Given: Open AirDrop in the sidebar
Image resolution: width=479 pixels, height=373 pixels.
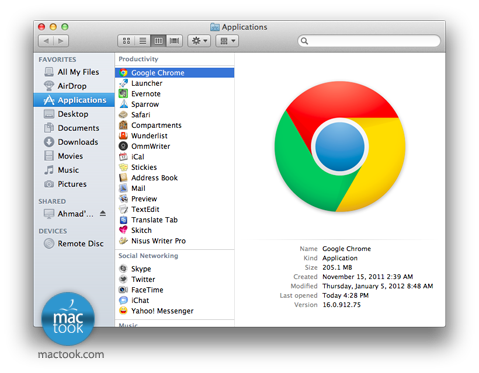Looking at the screenshot, I should click(x=72, y=86).
